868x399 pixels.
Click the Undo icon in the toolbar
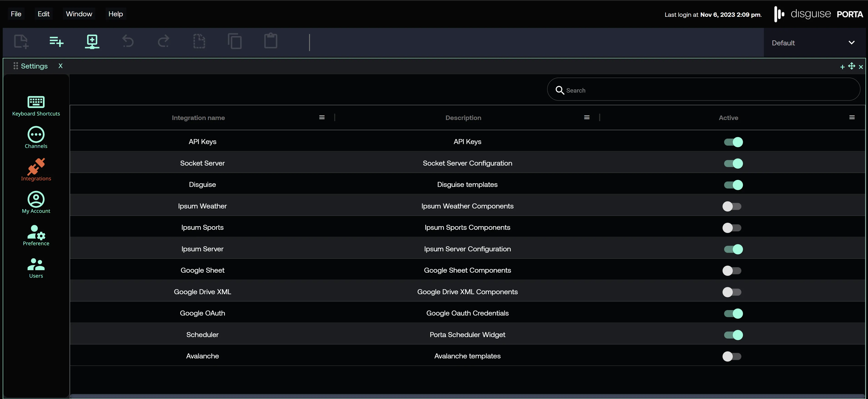[x=127, y=42]
